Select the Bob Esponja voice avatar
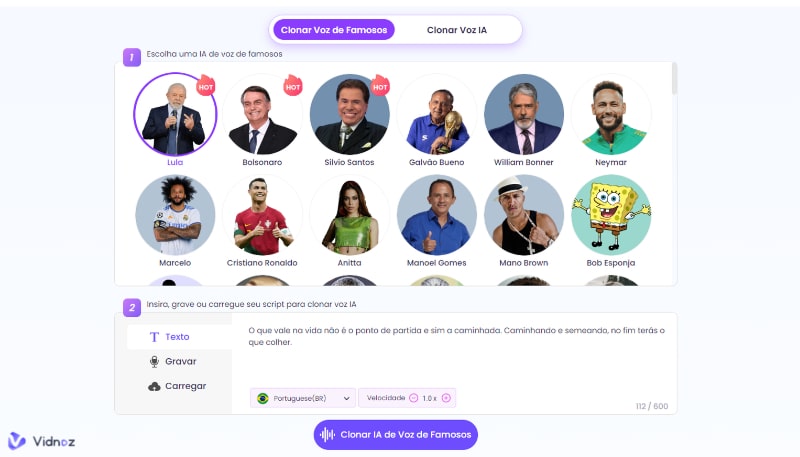 tap(611, 215)
